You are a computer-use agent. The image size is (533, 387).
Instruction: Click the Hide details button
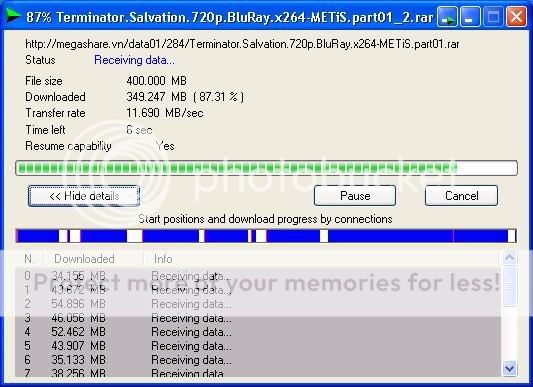click(x=84, y=196)
